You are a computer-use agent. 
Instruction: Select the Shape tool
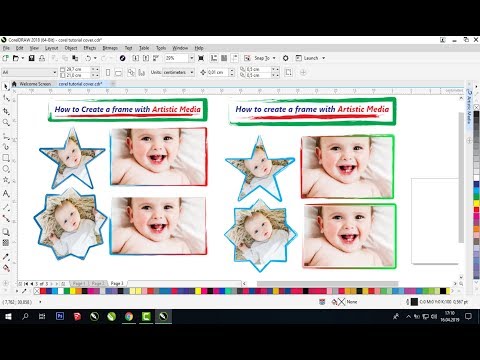point(6,98)
